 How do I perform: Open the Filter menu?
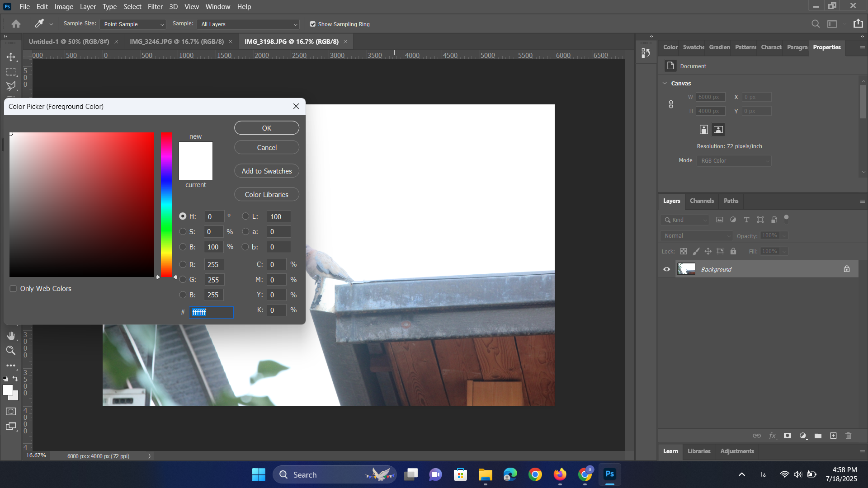pos(155,7)
